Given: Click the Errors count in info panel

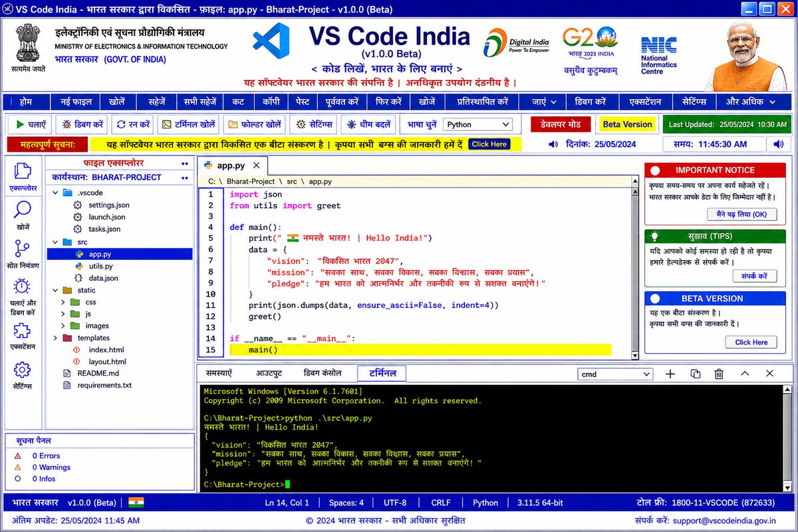Looking at the screenshot, I should (46, 456).
